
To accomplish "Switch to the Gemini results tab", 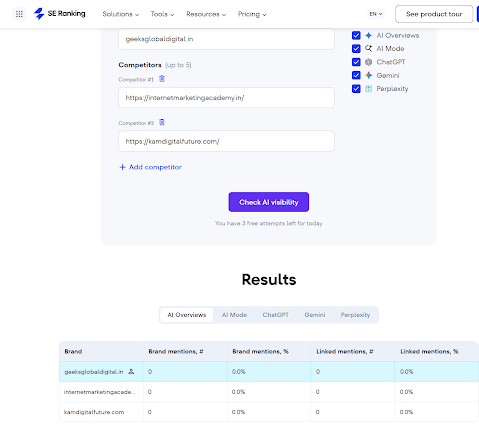I will [x=315, y=315].
